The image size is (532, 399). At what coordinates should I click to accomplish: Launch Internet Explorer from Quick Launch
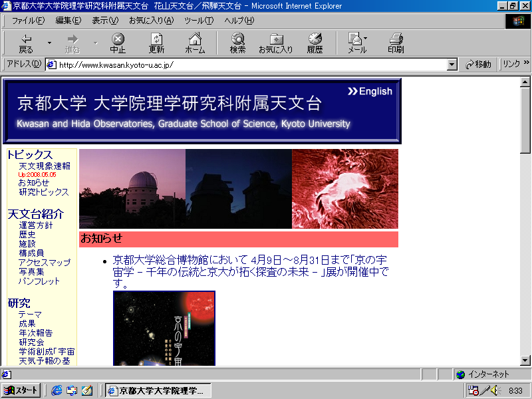click(57, 390)
